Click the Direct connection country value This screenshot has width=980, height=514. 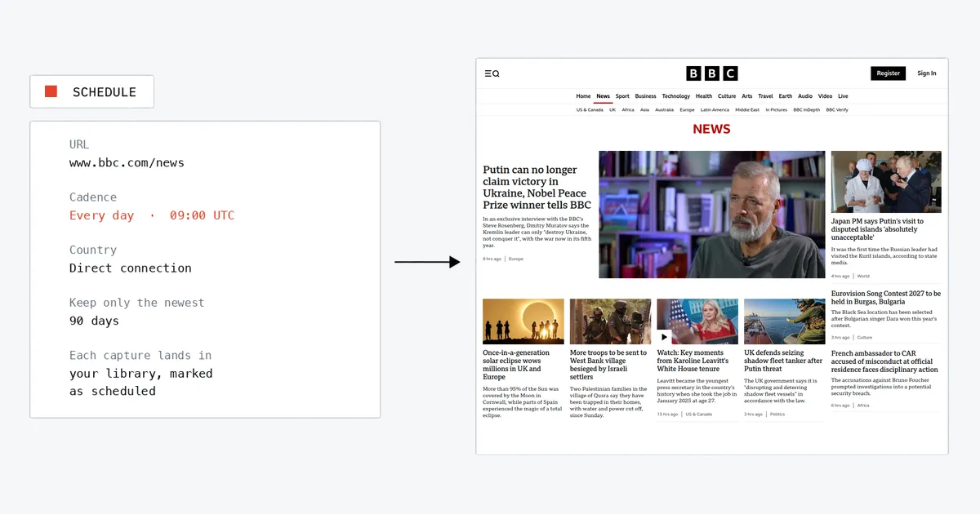coord(131,268)
